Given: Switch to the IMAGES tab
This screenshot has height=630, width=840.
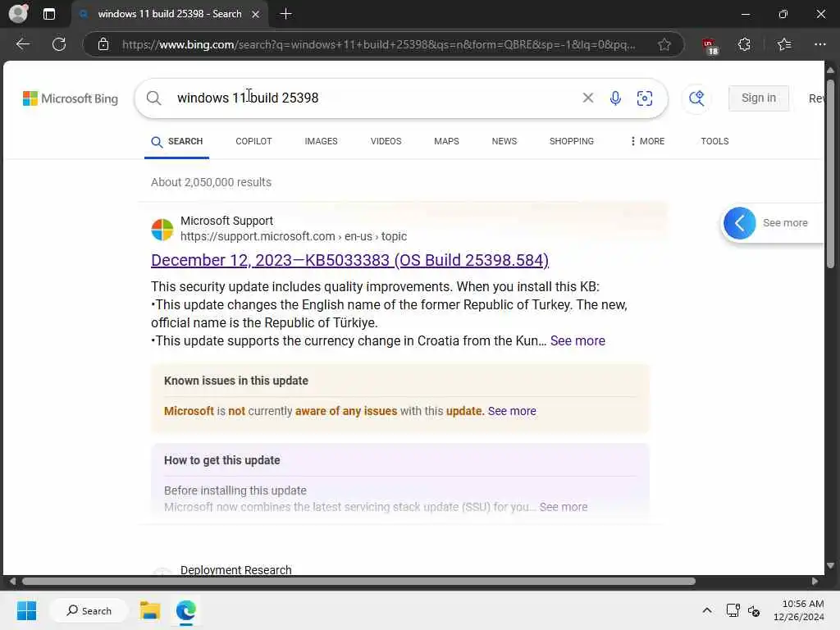Looking at the screenshot, I should tap(321, 141).
